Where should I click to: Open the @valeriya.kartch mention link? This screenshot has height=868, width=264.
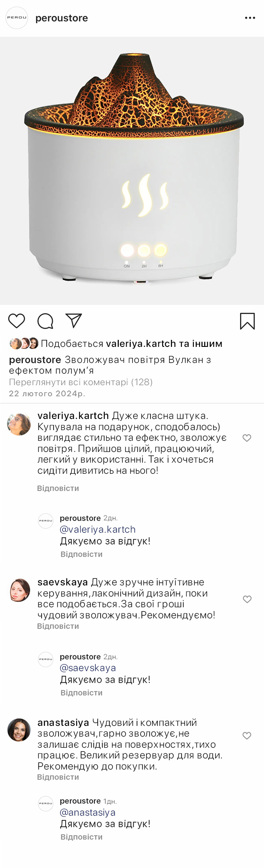98,529
